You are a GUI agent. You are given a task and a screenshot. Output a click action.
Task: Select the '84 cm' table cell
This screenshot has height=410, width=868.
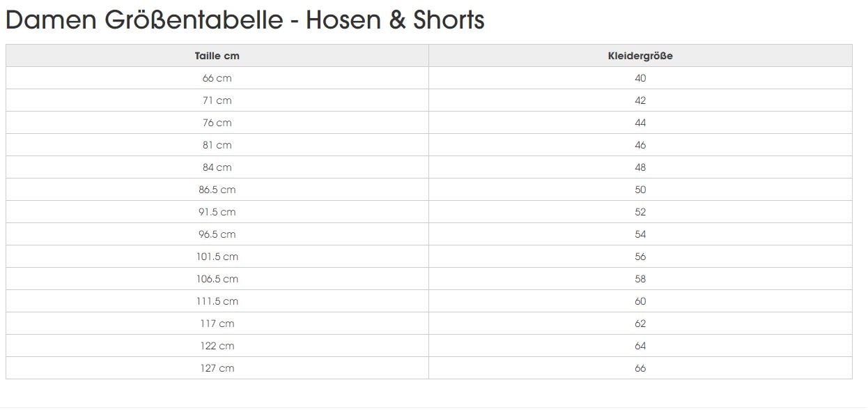(217, 167)
